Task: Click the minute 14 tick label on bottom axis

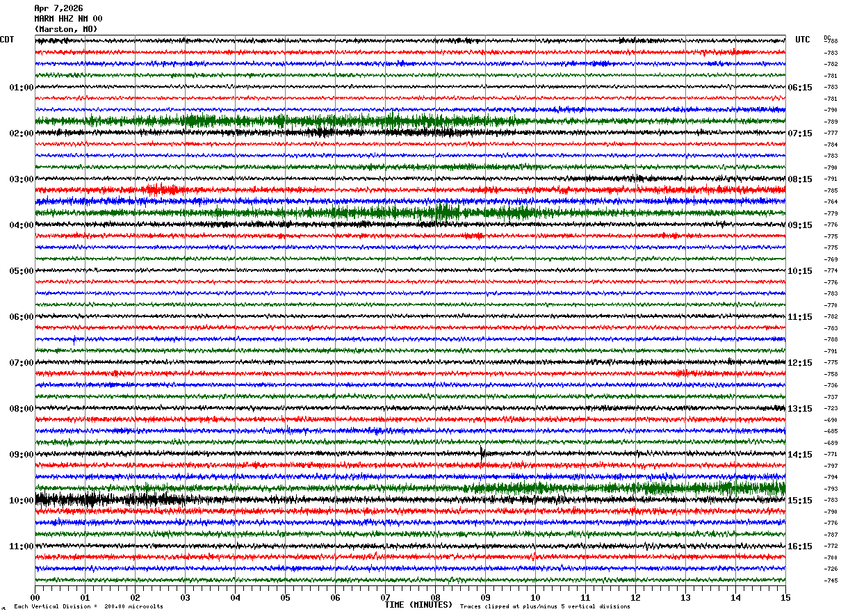Action: coord(735,597)
